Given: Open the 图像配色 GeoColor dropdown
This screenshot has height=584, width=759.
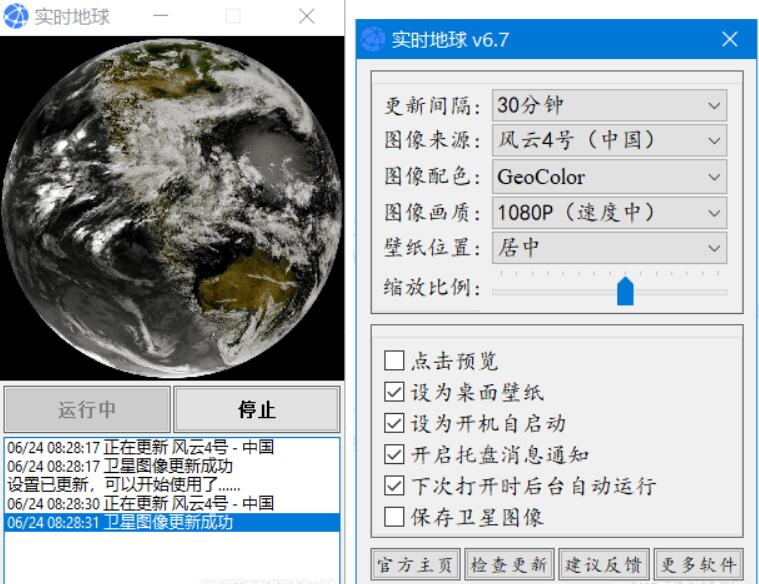Looking at the screenshot, I should click(x=609, y=177).
